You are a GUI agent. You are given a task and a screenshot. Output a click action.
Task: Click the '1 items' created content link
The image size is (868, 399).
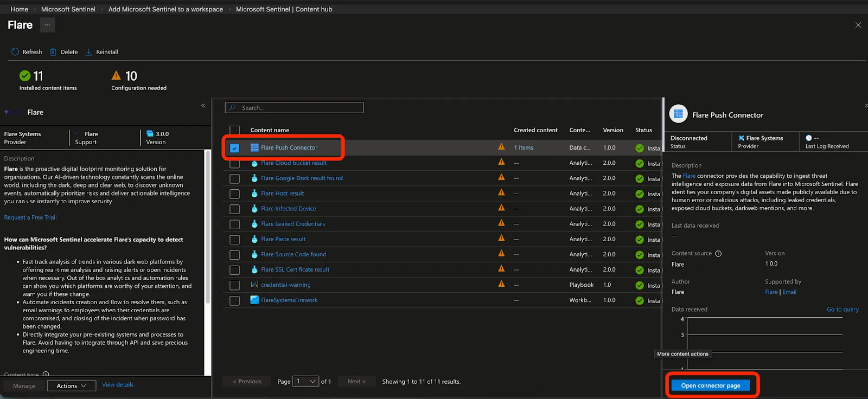click(x=524, y=147)
